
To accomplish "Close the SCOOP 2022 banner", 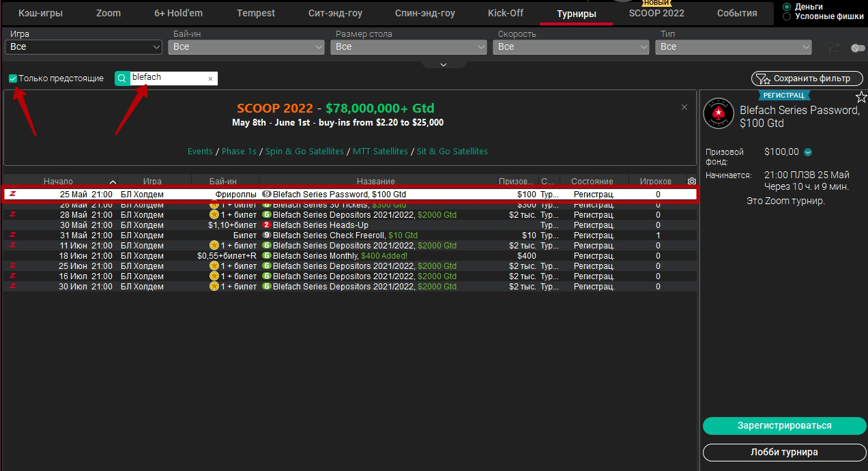I will (684, 107).
